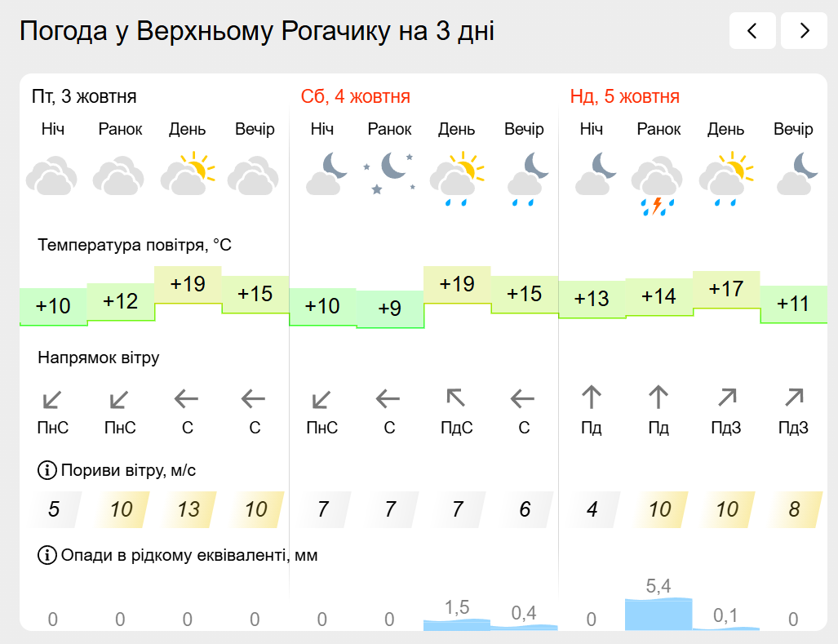Click Saturday daytime northwest wind arrow
This screenshot has width=838, height=644.
click(x=456, y=398)
